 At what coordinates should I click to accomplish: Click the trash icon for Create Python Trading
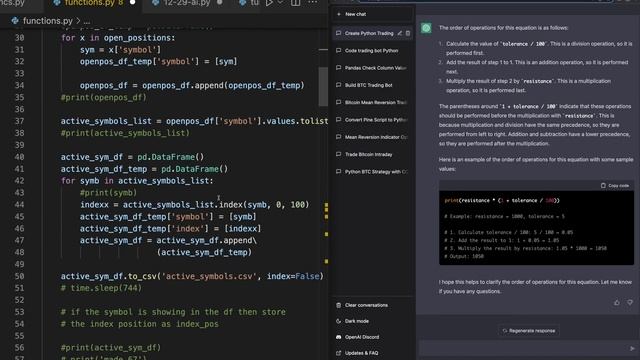point(408,33)
